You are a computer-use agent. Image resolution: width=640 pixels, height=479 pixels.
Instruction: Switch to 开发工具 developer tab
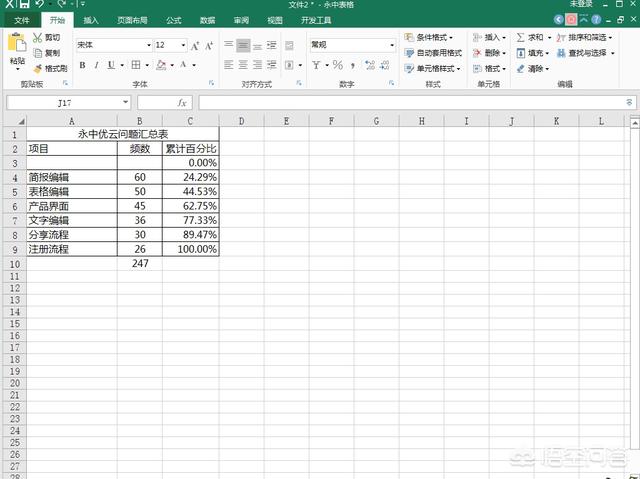click(316, 20)
